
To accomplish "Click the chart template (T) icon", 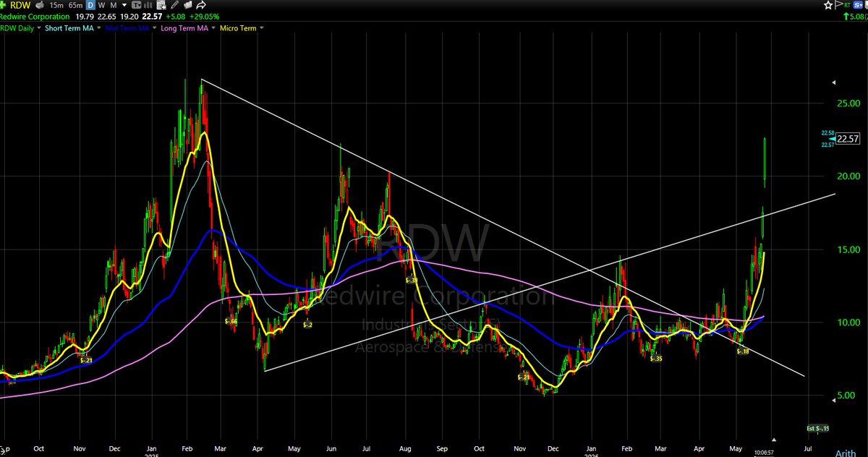I will 137,5.
